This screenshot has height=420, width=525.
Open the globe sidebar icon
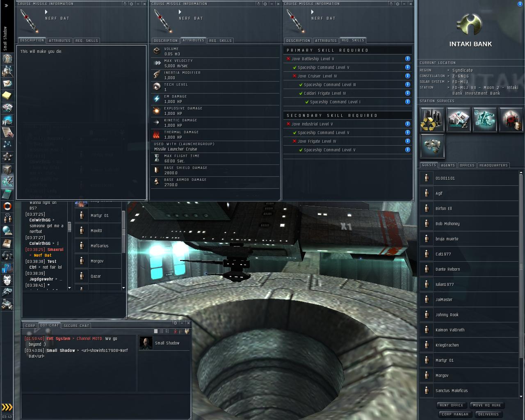[x=7, y=231]
